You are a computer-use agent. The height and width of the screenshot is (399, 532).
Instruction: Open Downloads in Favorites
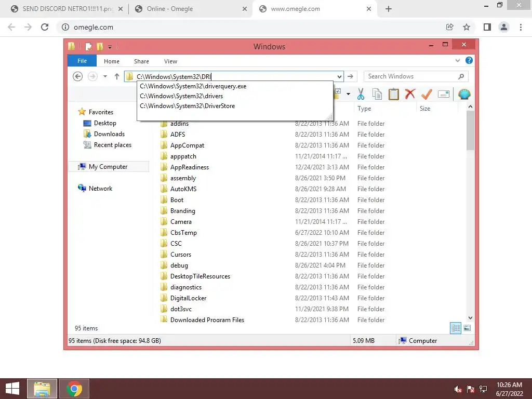pos(109,134)
